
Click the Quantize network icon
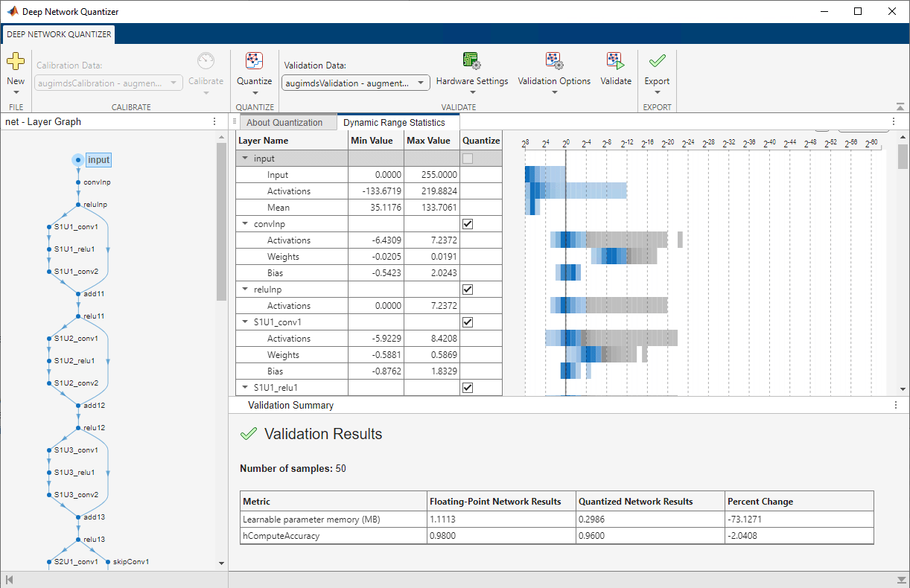pos(254,61)
